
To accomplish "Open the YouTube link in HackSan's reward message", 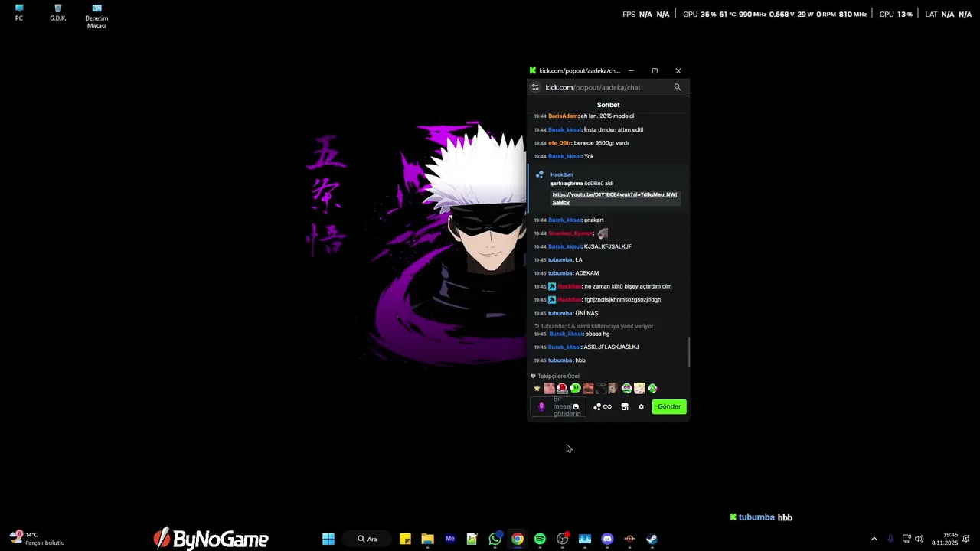I will (x=615, y=198).
